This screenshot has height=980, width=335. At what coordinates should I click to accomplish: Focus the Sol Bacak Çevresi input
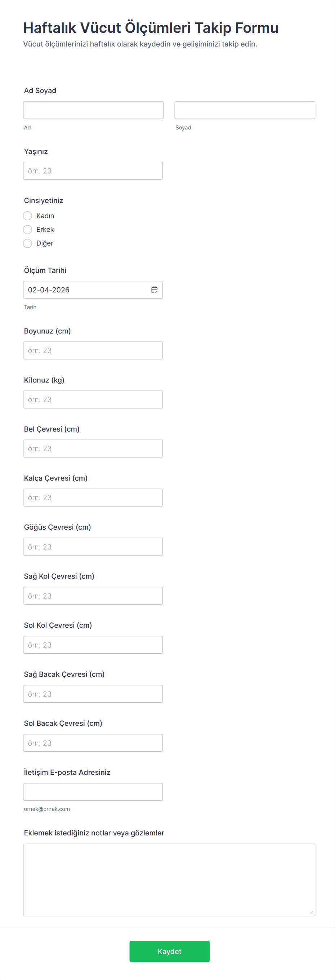[93, 743]
